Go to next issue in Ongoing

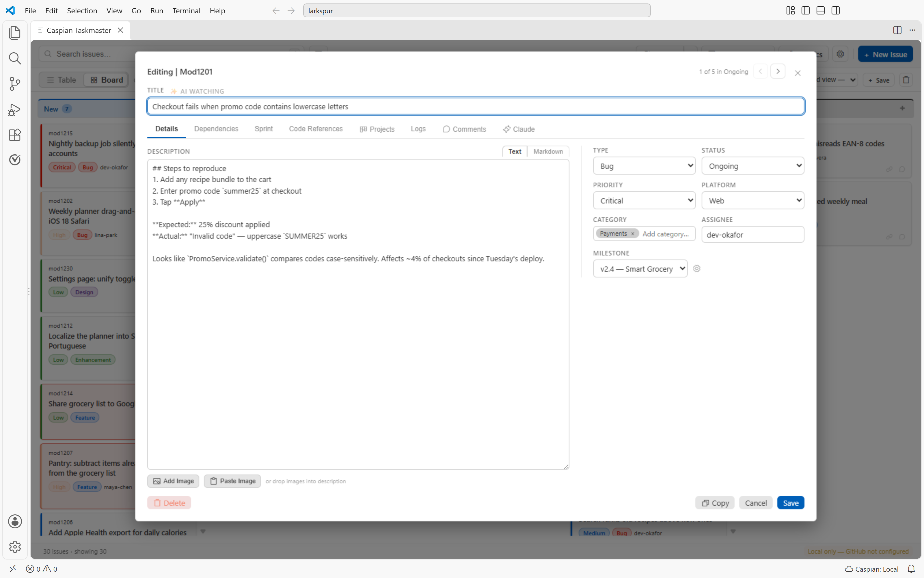(778, 71)
